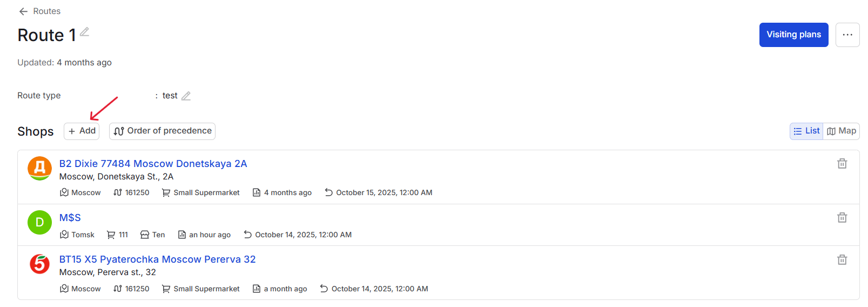Remove M$S shop using trash icon

click(x=842, y=217)
